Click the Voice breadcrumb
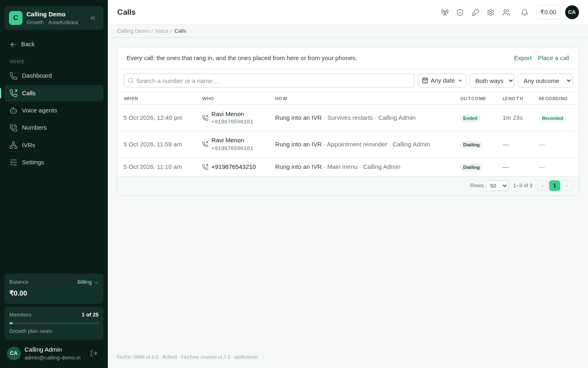Image resolution: width=588 pixels, height=368 pixels. pyautogui.click(x=162, y=31)
